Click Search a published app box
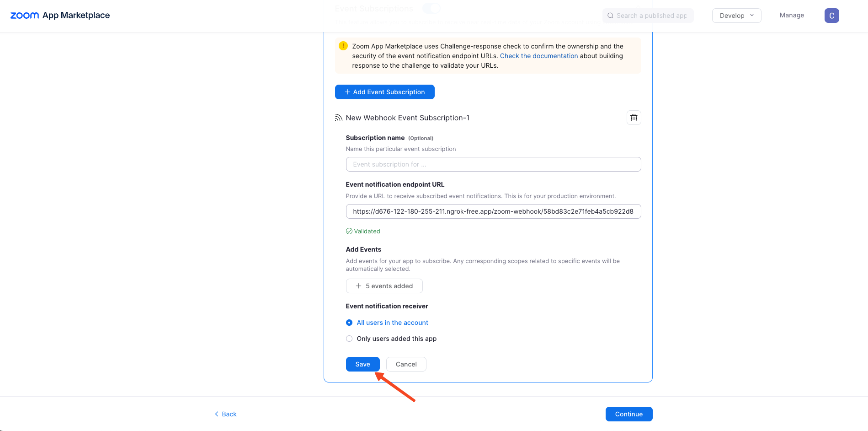This screenshot has height=431, width=868. (x=648, y=16)
